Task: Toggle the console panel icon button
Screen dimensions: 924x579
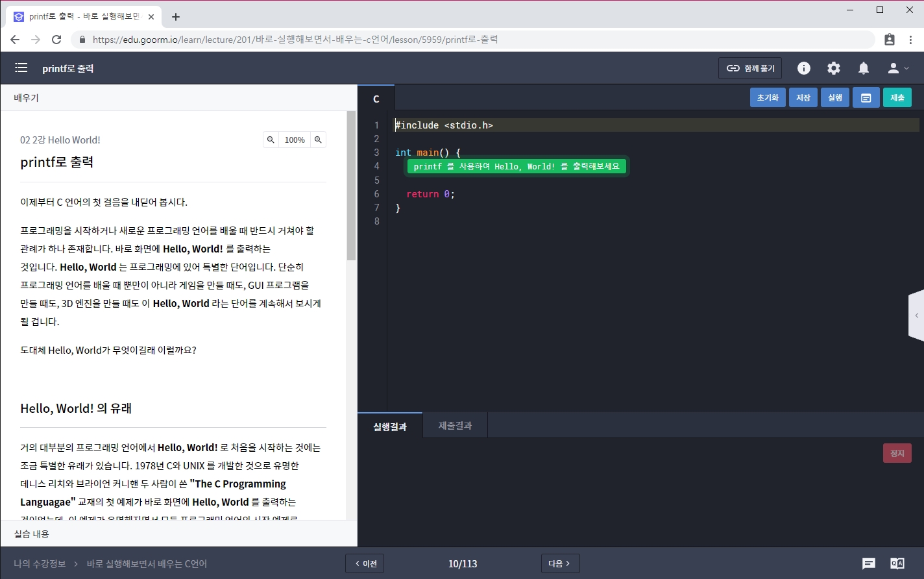Action: click(x=866, y=97)
